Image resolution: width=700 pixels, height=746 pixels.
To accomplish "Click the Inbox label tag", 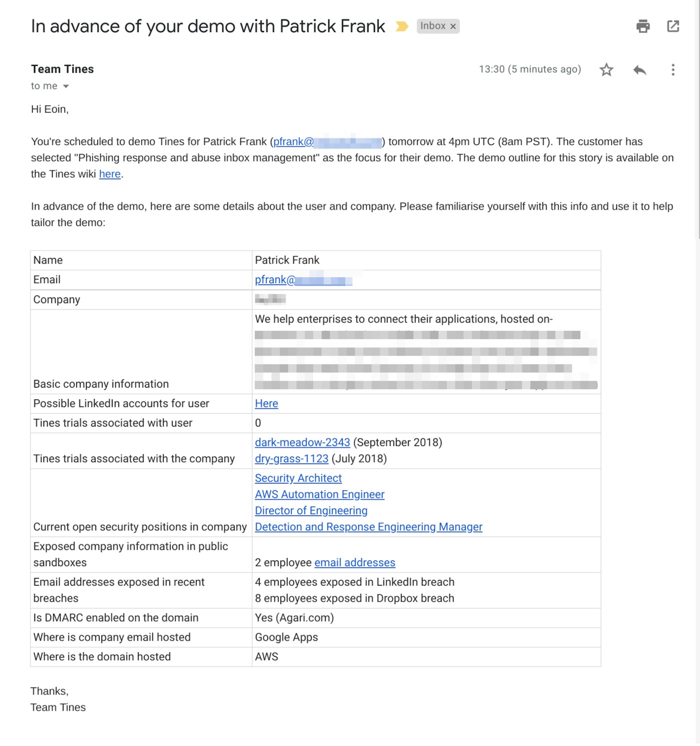I will tap(432, 26).
